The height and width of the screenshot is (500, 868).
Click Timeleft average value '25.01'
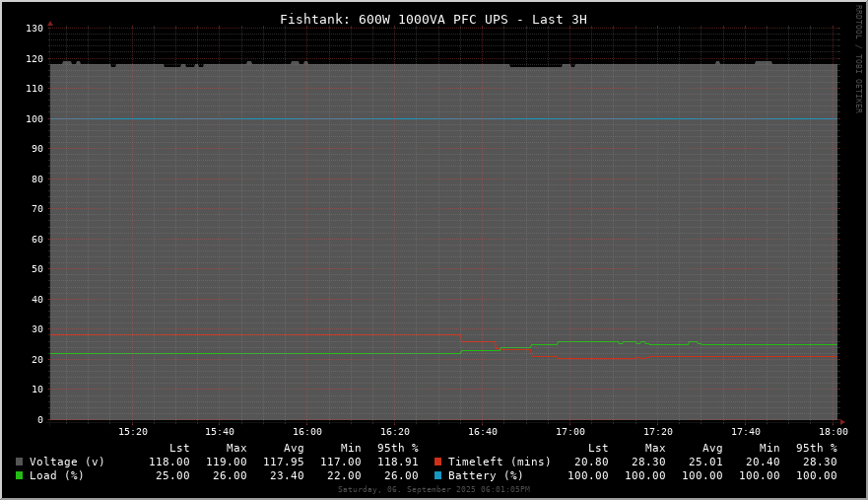(x=705, y=462)
